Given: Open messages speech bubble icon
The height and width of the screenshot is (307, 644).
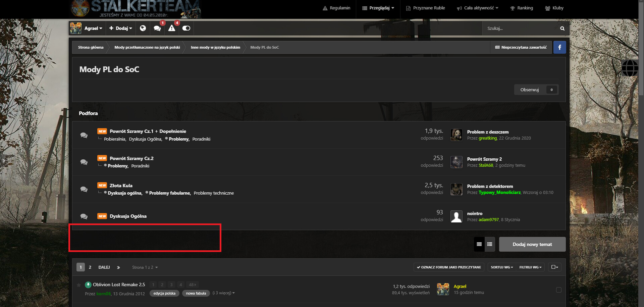Looking at the screenshot, I should coord(157,28).
